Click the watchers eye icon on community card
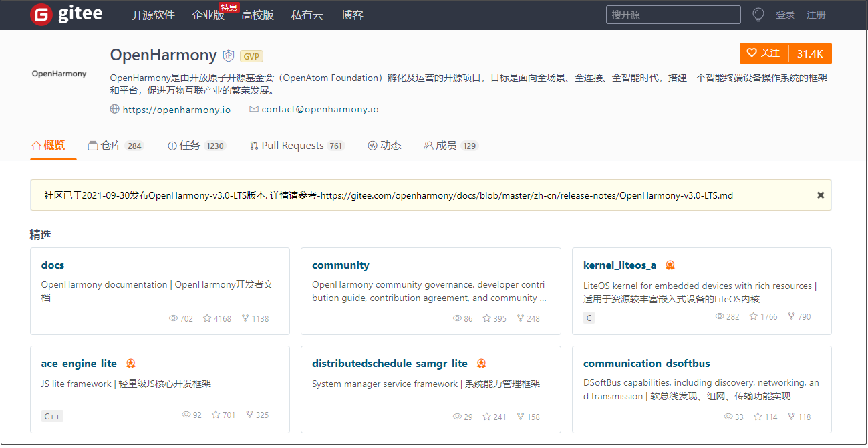868x448 pixels. pyautogui.click(x=457, y=318)
